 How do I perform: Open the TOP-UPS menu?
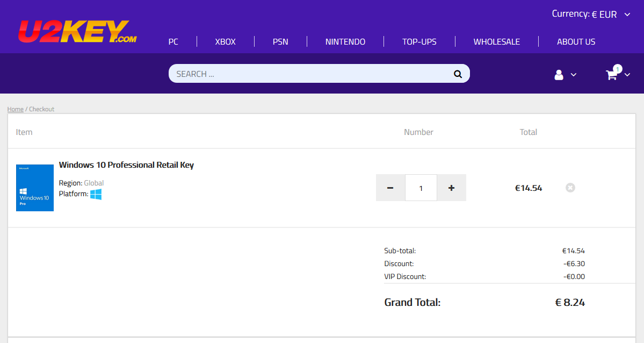pos(419,41)
